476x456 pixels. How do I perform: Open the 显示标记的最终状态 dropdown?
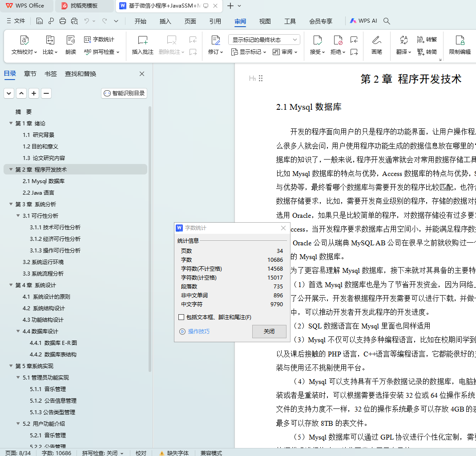tap(264, 40)
